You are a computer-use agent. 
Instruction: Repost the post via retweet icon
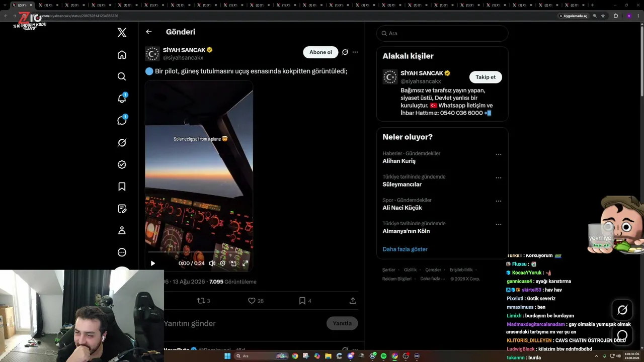tap(201, 301)
